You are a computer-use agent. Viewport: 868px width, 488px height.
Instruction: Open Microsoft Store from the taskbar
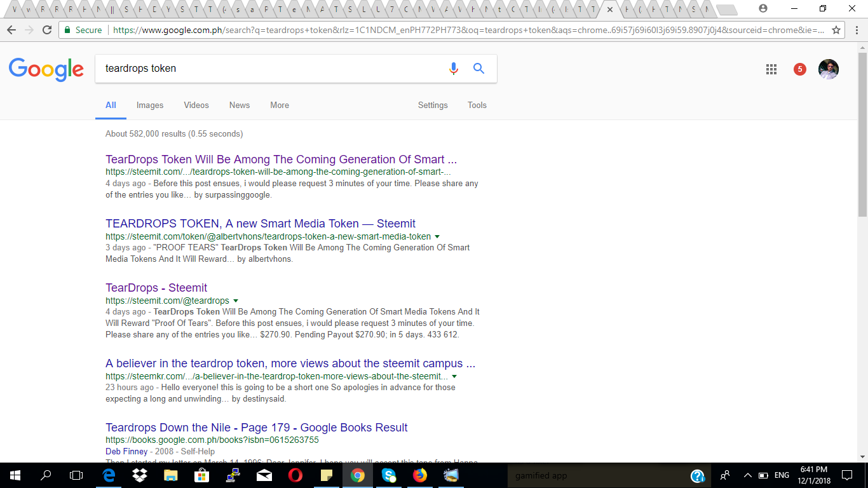pos(202,475)
